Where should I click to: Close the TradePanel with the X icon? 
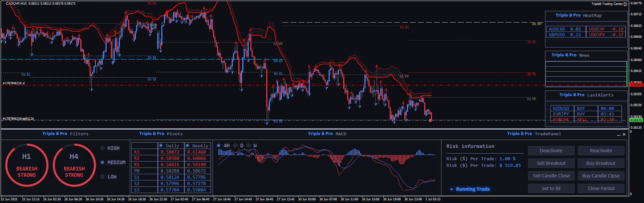click(x=624, y=134)
